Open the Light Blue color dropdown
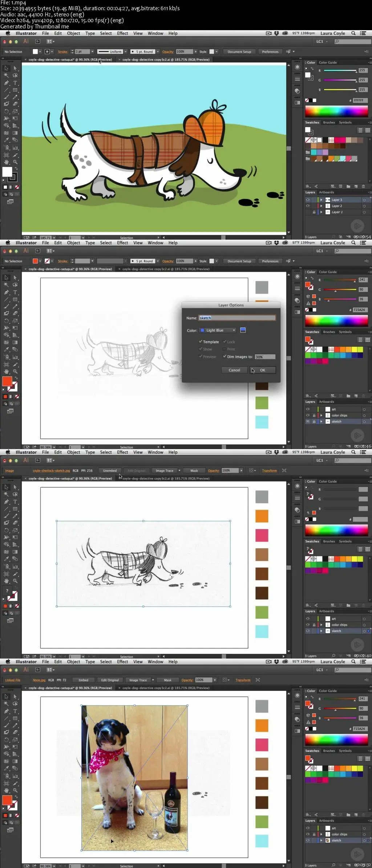Screen dimensions: 372x868 tap(218, 330)
